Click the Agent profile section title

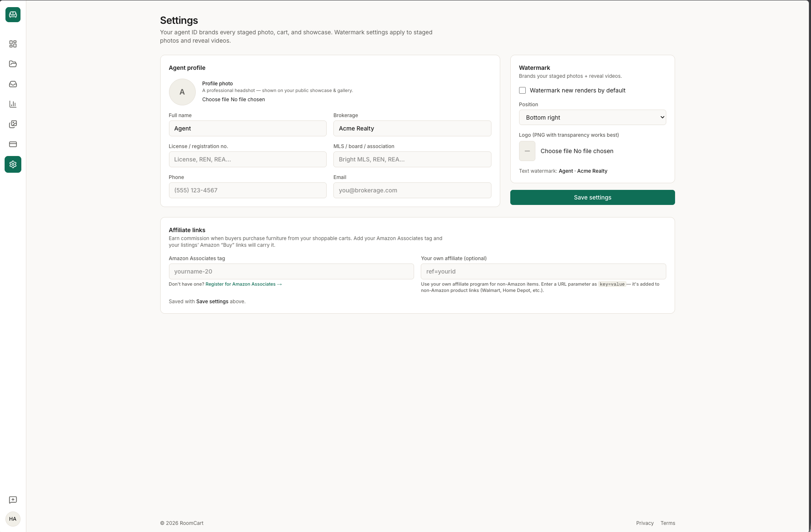click(x=187, y=68)
